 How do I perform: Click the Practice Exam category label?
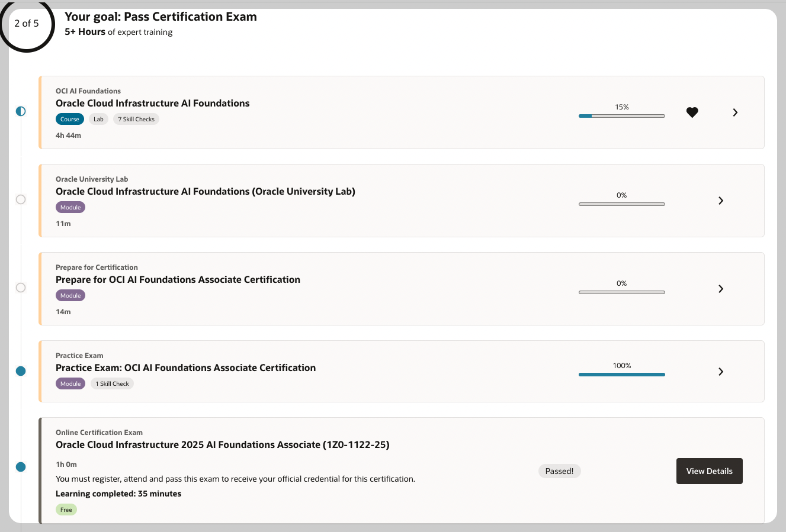pos(79,356)
